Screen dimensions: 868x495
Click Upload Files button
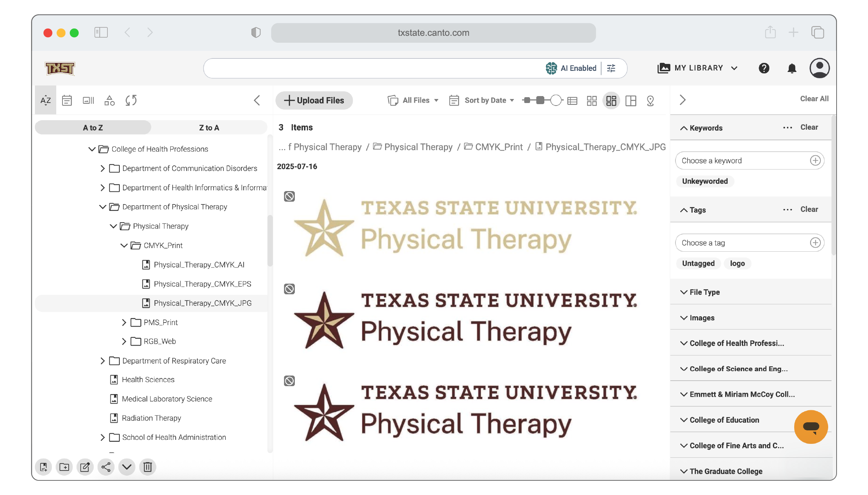click(x=314, y=100)
